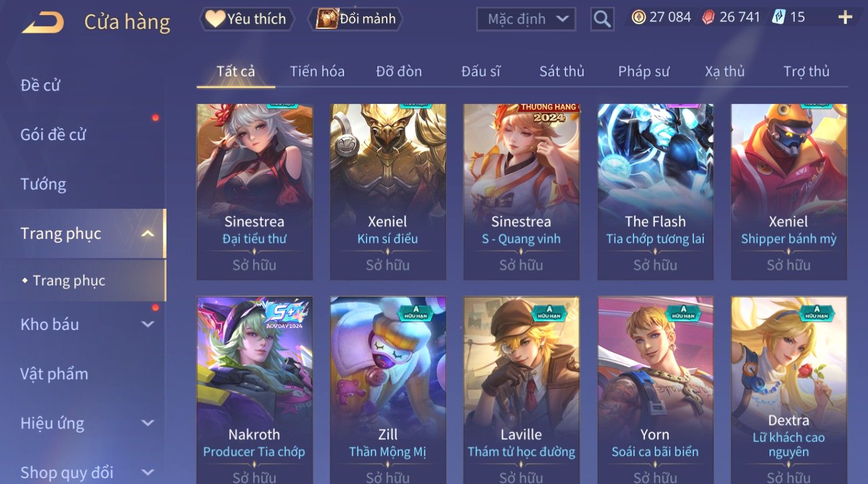The width and height of the screenshot is (868, 484).
Task: Select the Tiến hóa tab
Action: [317, 72]
